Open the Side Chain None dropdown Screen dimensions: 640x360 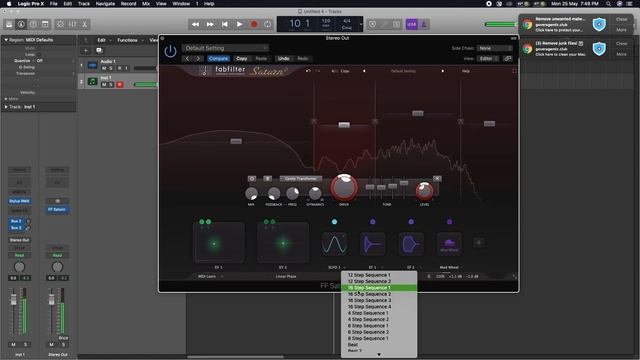tap(495, 48)
